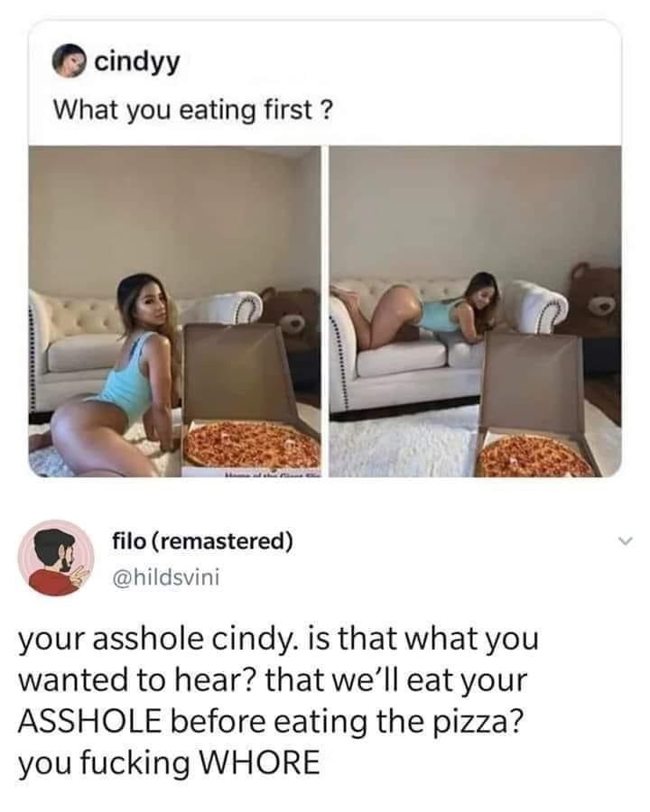Image resolution: width=650 pixels, height=812 pixels.
Task: Open the left photo in quoted post
Action: tap(174, 311)
